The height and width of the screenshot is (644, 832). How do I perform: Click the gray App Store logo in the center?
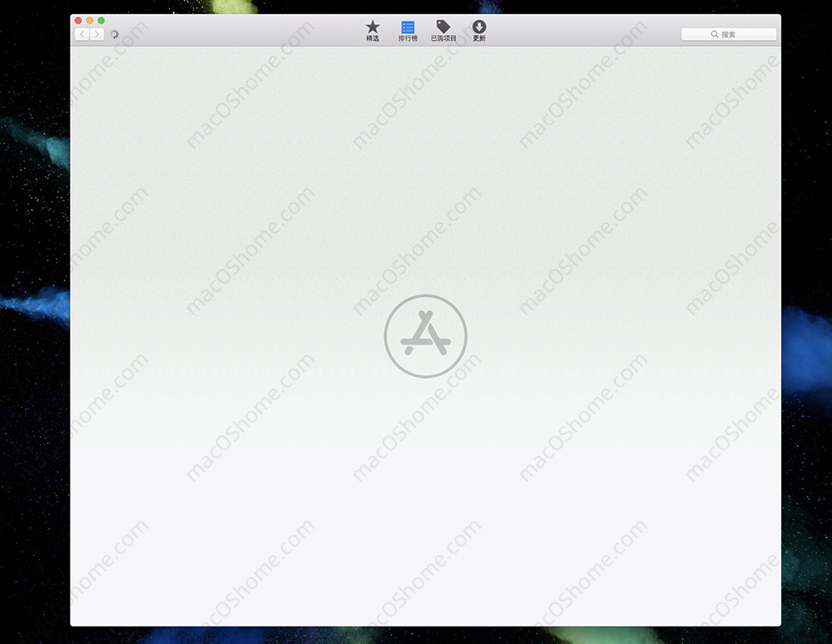coord(425,336)
